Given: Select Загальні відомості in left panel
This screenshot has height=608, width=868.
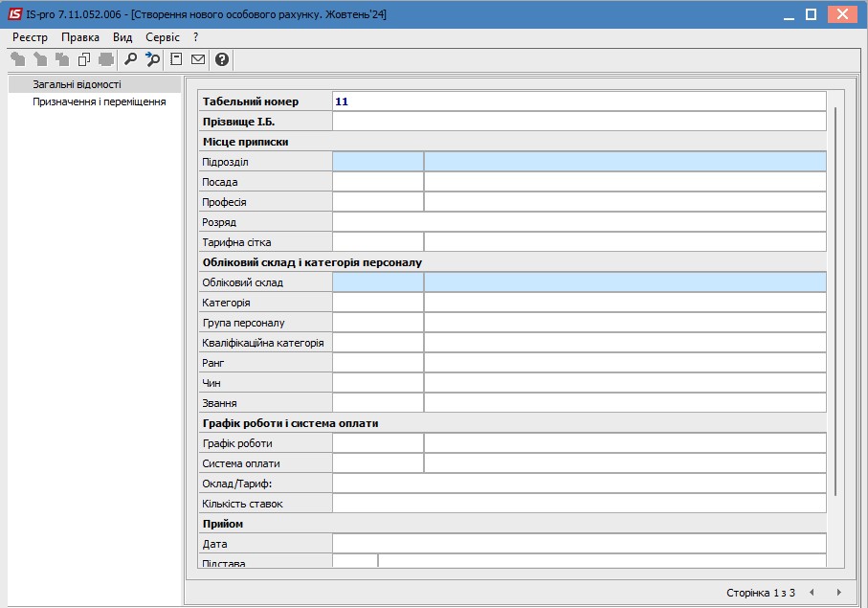Looking at the screenshot, I should 95,84.
